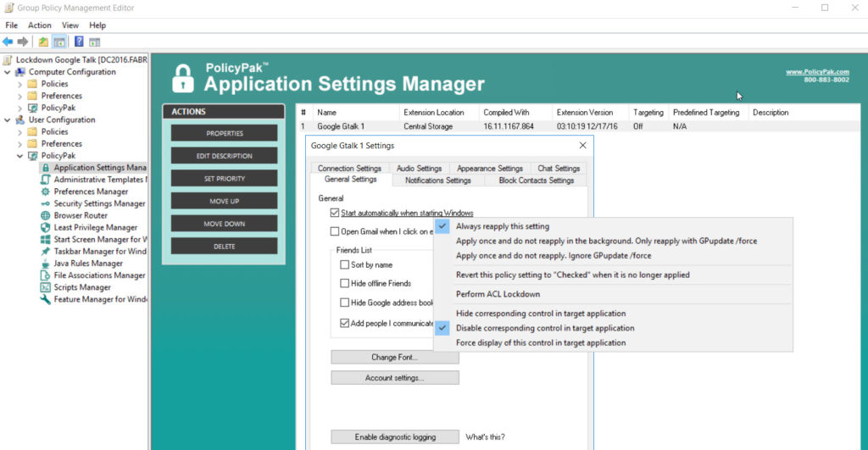Select Preferences Manager gear icon
Screen dimensions: 868x450
pyautogui.click(x=46, y=192)
